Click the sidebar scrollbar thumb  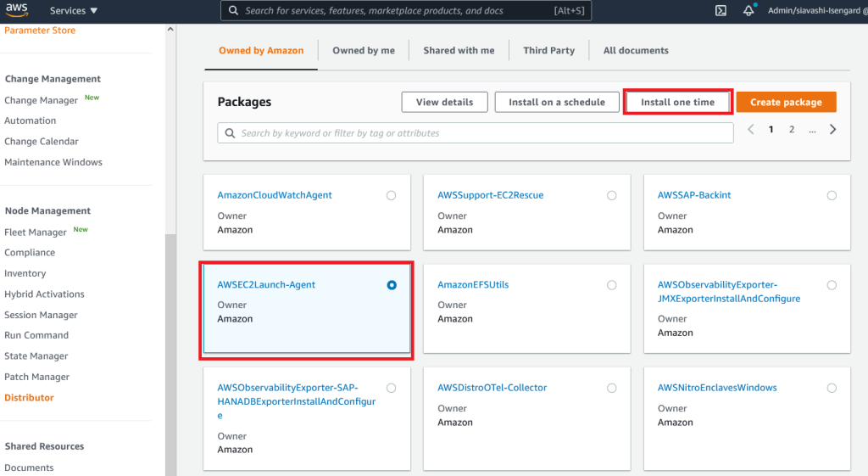click(170, 355)
